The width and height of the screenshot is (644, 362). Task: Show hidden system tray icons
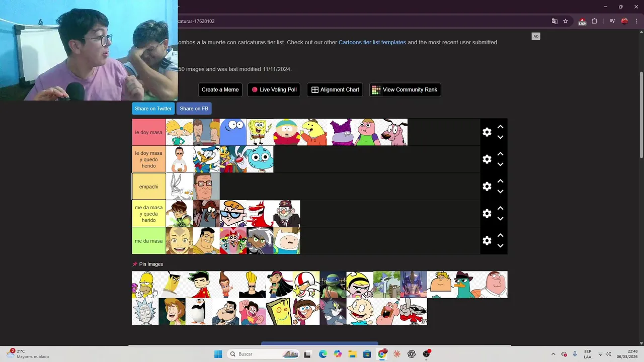point(553,354)
